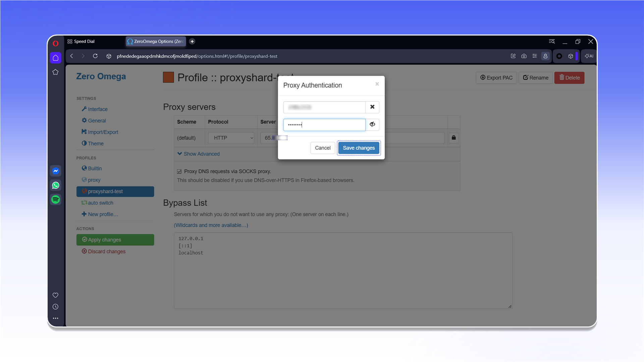This screenshot has width=644, height=362.
Task: Focus the password input field
Action: (324, 125)
